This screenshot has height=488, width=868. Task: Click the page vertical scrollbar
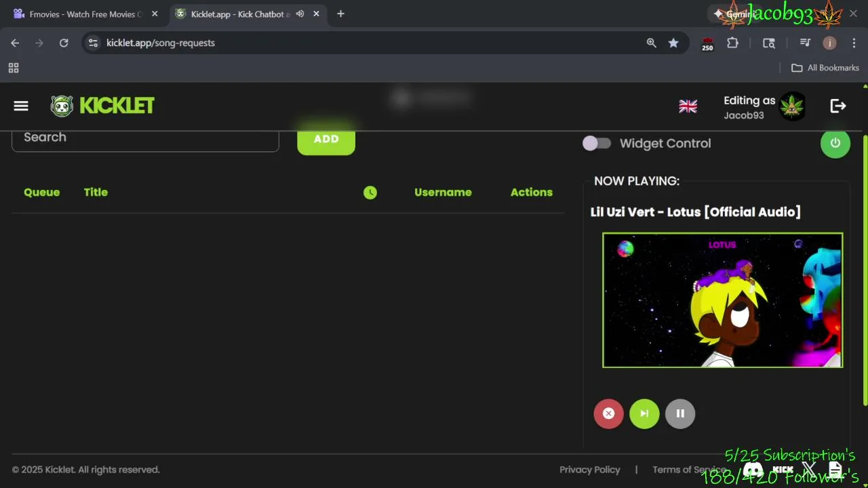(x=865, y=271)
